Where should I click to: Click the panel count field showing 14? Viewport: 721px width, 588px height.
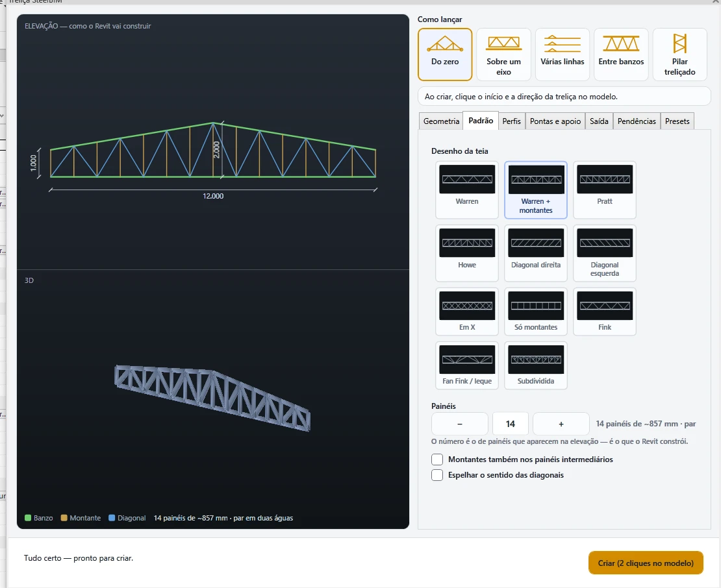511,424
